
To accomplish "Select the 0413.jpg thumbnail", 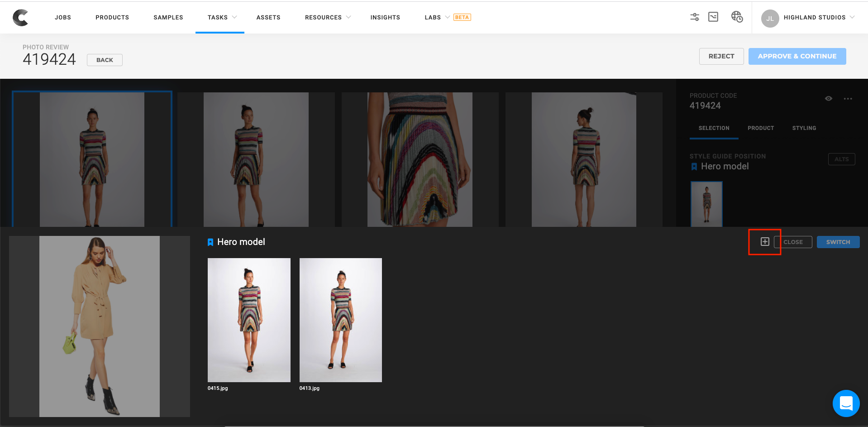I will [340, 320].
